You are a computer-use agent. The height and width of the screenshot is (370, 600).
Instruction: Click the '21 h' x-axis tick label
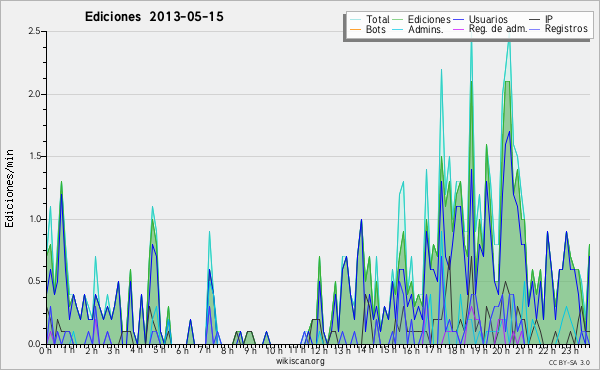tap(523, 350)
